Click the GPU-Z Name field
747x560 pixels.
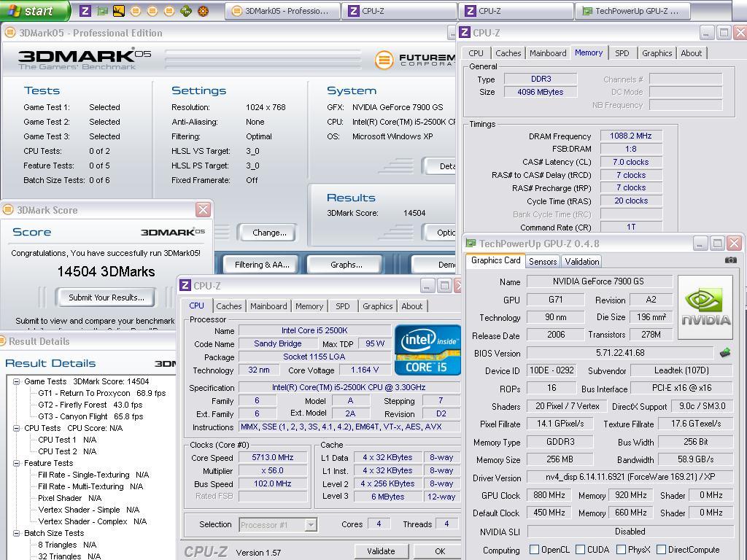tap(599, 281)
